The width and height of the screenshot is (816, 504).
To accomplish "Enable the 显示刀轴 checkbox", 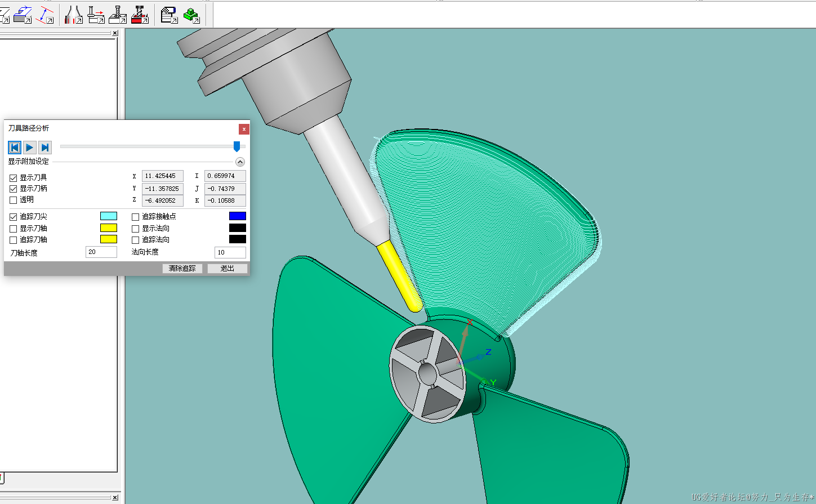I will click(x=14, y=229).
